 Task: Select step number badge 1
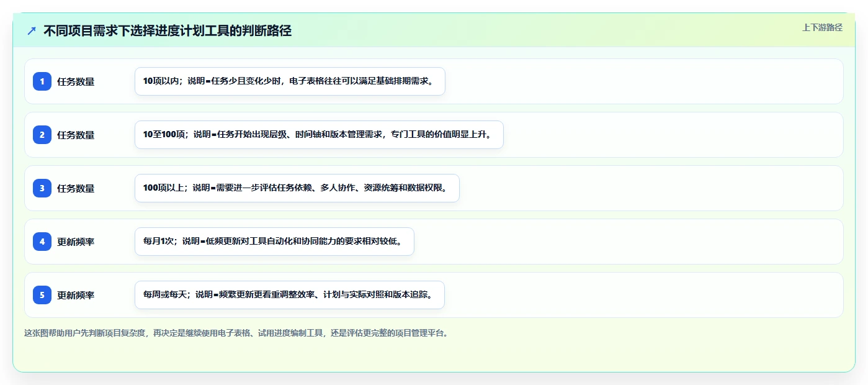pos(42,81)
